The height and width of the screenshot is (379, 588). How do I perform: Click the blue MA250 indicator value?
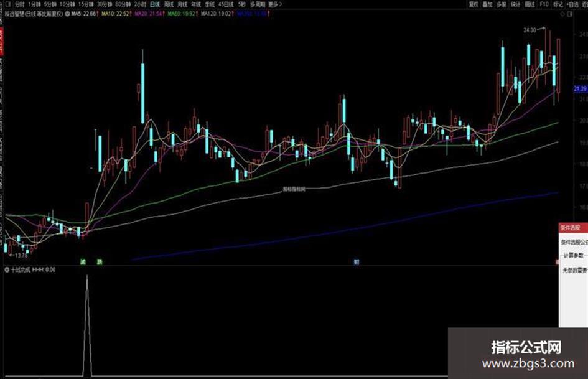253,14
